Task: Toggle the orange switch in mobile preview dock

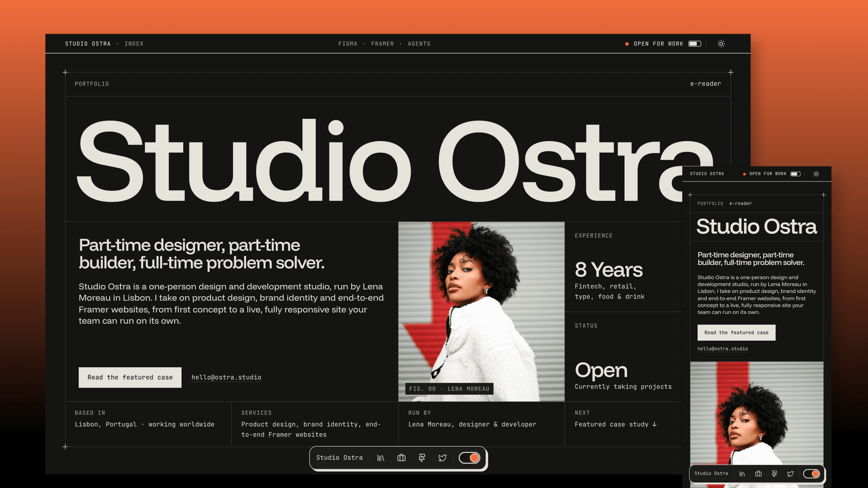Action: pos(812,474)
